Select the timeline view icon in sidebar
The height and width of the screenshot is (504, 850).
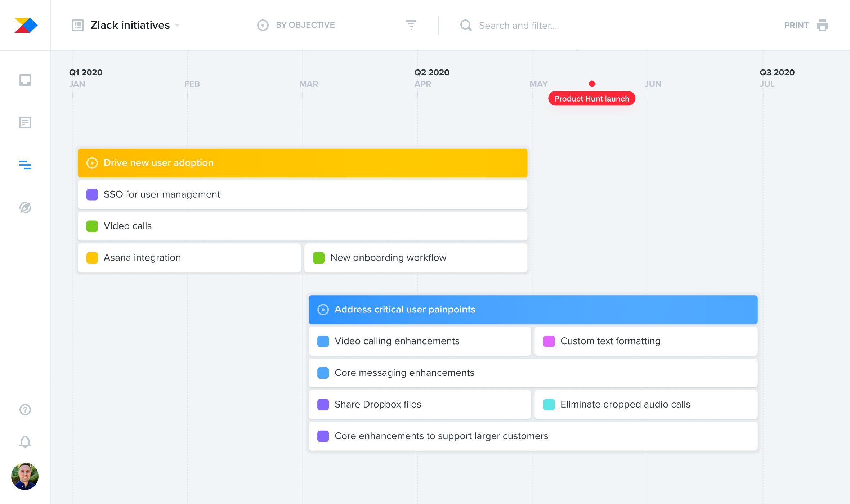point(25,165)
